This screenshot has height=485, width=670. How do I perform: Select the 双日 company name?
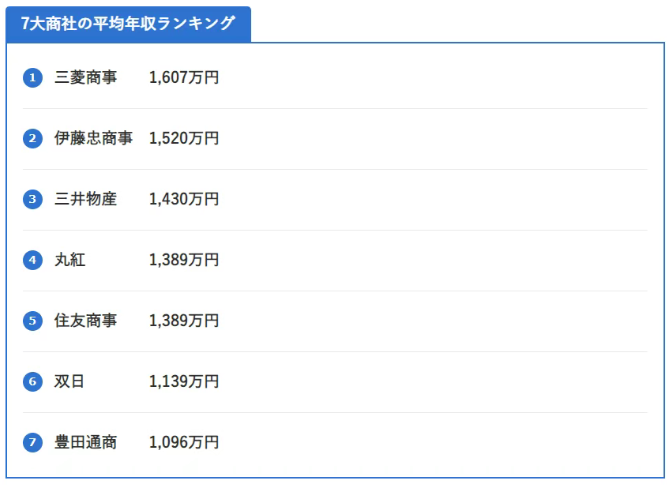[x=70, y=381]
